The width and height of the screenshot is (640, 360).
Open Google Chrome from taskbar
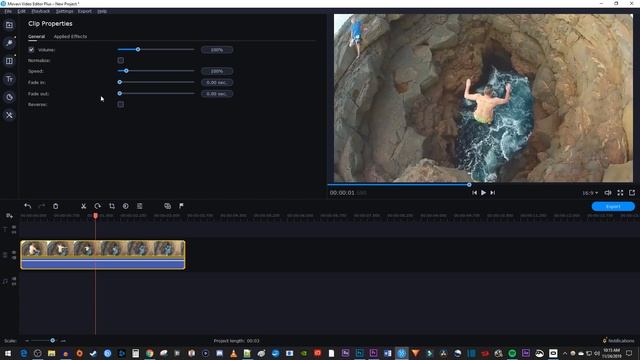150,353
